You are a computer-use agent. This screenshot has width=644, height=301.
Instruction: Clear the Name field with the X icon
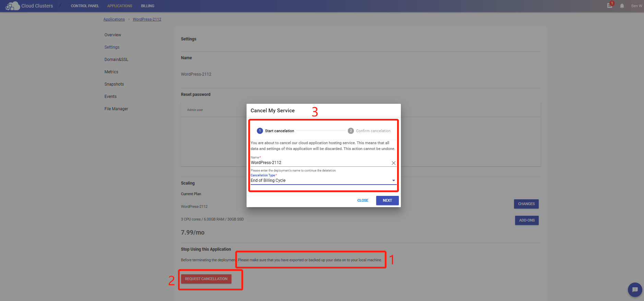394,163
